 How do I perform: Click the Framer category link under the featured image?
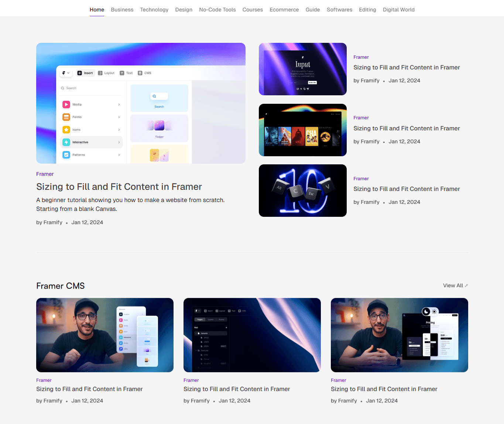point(45,174)
